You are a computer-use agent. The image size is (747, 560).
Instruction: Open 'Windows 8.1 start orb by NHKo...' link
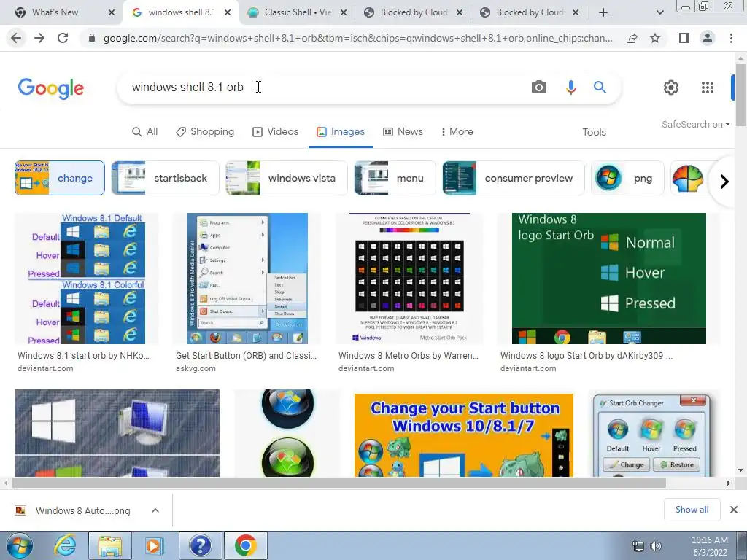[x=83, y=356]
